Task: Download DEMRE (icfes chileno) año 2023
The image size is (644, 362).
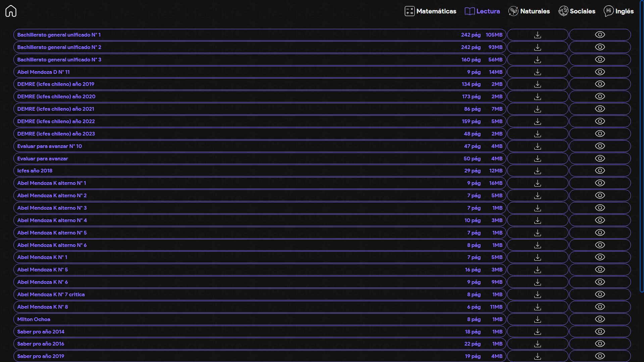Action: pos(538,134)
